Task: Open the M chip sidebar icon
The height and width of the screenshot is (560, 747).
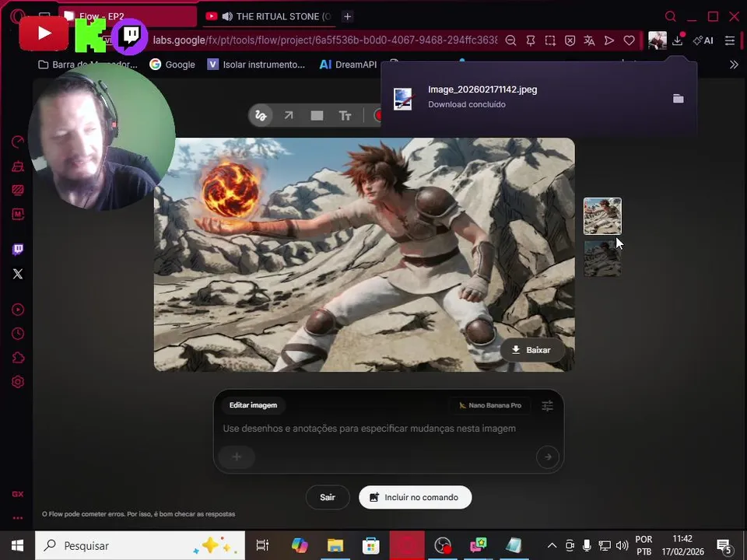Action: [x=18, y=214]
